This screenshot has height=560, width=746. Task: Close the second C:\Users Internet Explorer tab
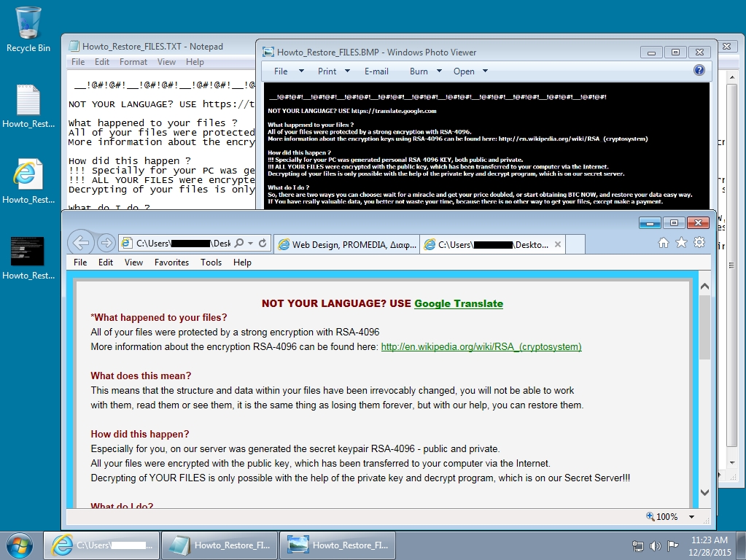[558, 244]
